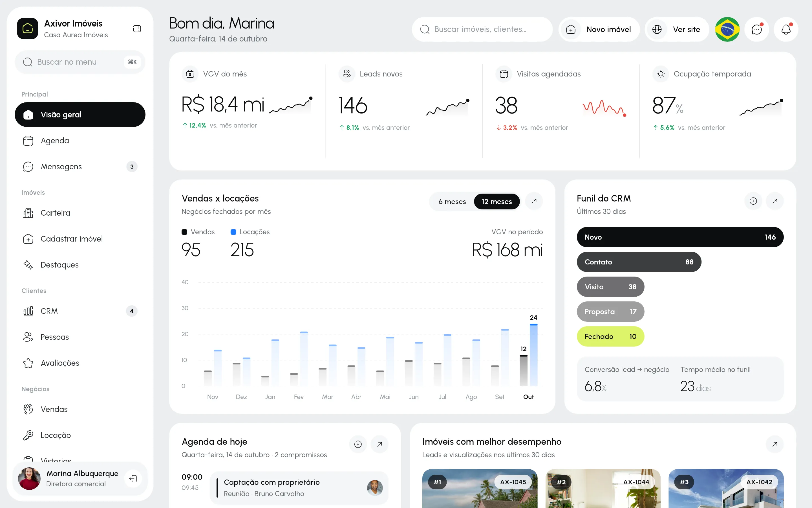Click VGV do mês money icon
This screenshot has width=812, height=508.
click(x=190, y=74)
